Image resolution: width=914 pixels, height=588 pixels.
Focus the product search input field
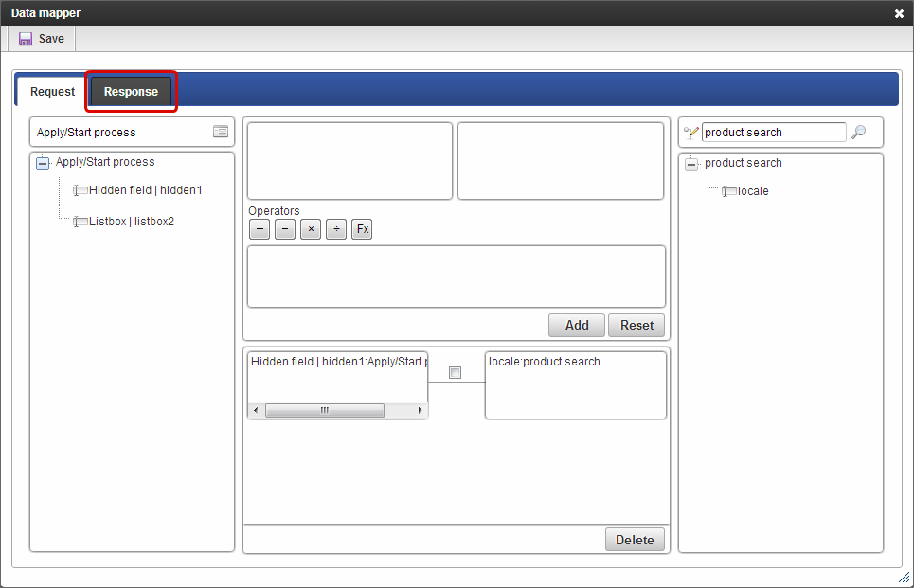coord(774,133)
